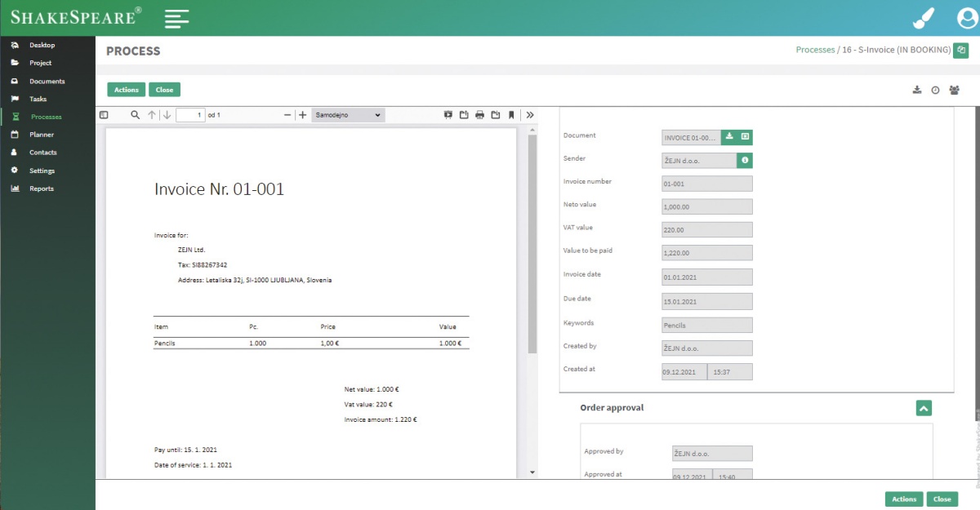Open search in the PDF viewer

136,115
